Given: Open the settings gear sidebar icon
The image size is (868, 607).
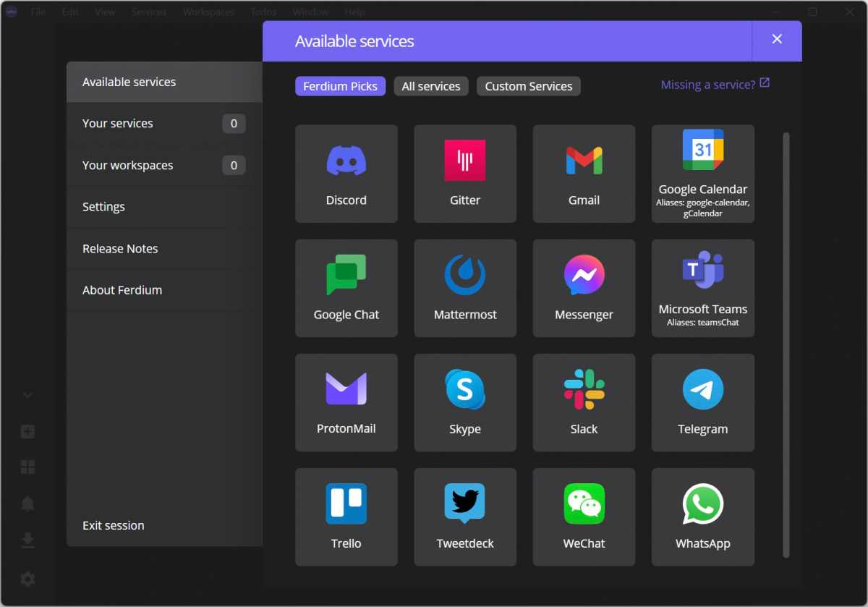Looking at the screenshot, I should (x=27, y=579).
